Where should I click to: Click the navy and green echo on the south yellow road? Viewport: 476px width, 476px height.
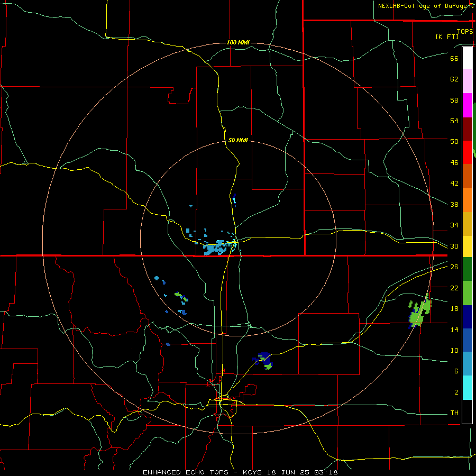263,361
